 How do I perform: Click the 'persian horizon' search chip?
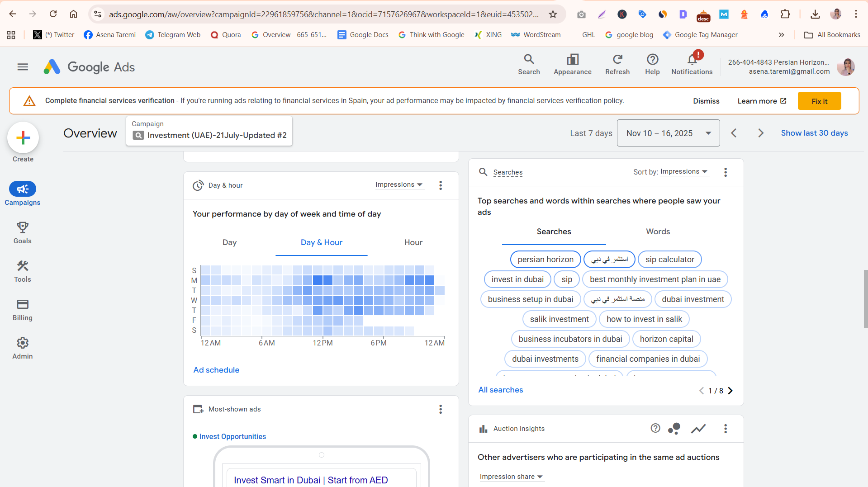coord(545,260)
